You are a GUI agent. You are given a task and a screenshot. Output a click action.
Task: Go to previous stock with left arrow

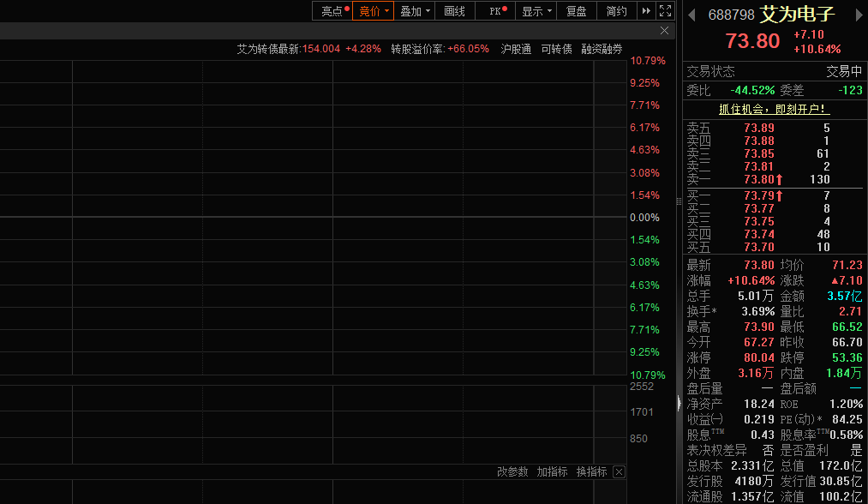[x=692, y=15]
